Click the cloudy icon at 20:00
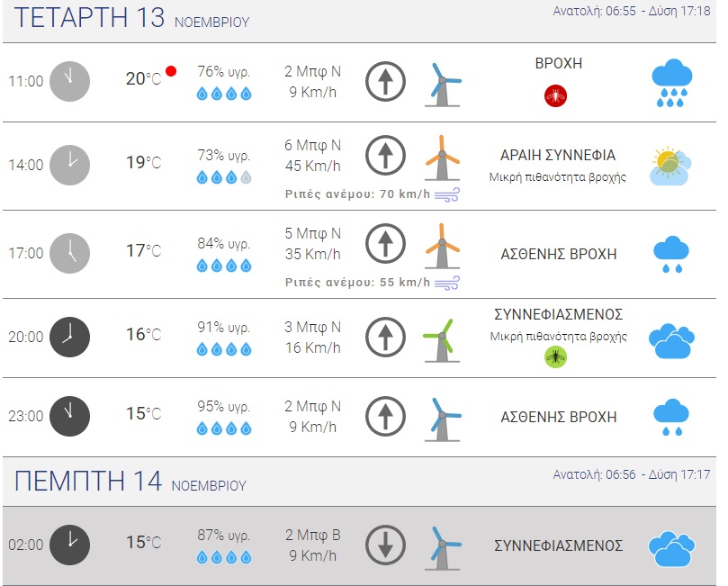The height and width of the screenshot is (586, 728). coord(671,340)
